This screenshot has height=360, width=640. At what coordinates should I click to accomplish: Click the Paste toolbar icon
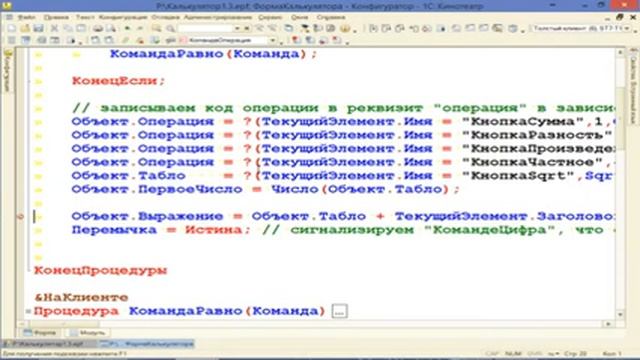coord(81,28)
